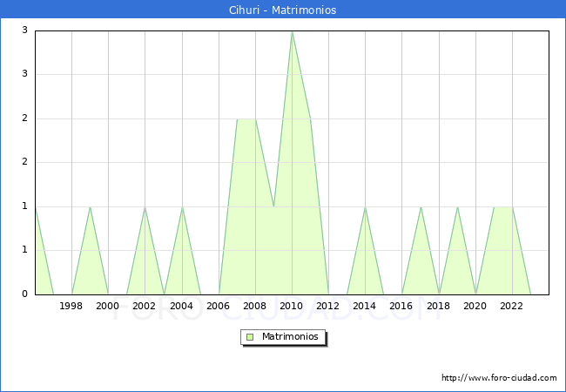Click the green legend color swatch
This screenshot has width=566, height=392.
(x=250, y=336)
